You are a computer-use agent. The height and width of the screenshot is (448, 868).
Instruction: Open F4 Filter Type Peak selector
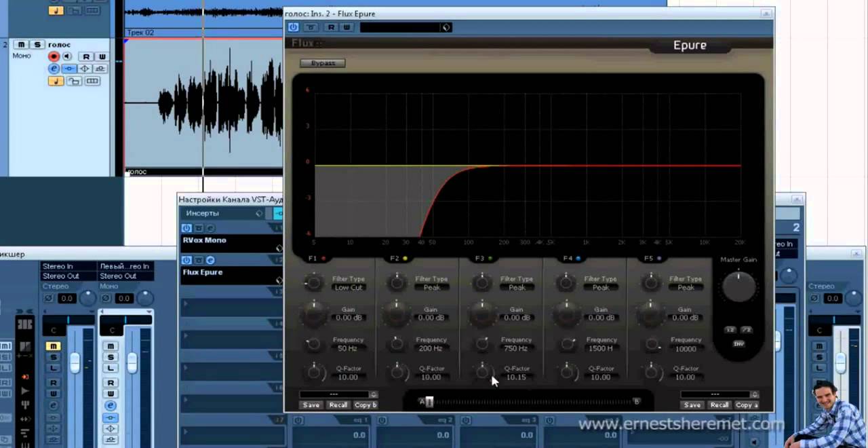point(601,288)
